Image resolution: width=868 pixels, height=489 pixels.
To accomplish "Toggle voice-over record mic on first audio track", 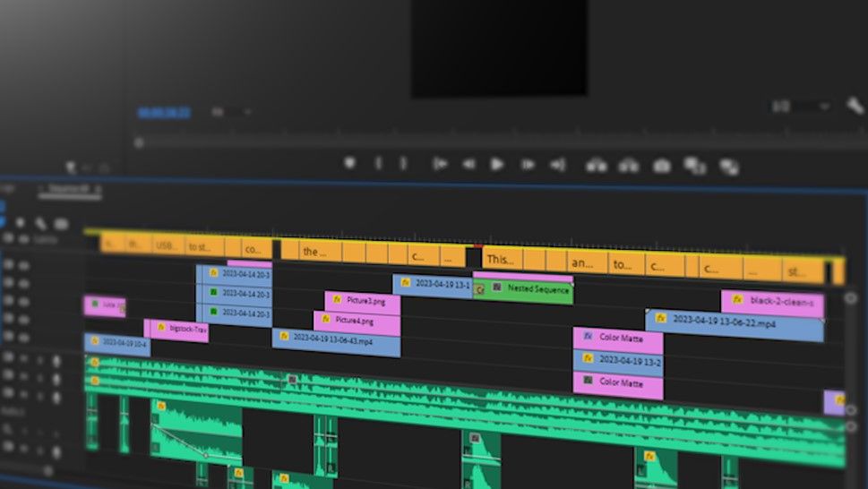I will 56,361.
